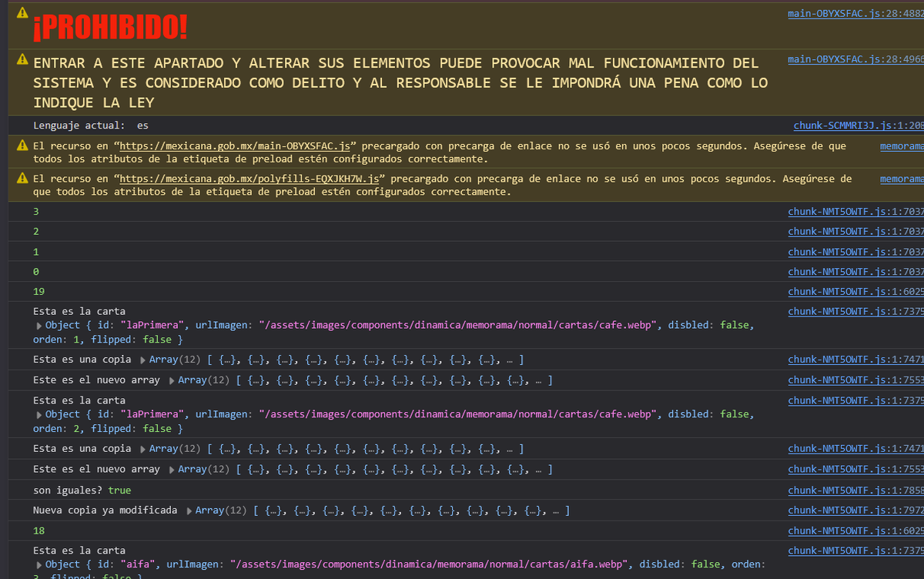Expand 'Esta es una copia' array after the orden: 1 card
Viewport: 924px width, 579px height.
[143, 360]
